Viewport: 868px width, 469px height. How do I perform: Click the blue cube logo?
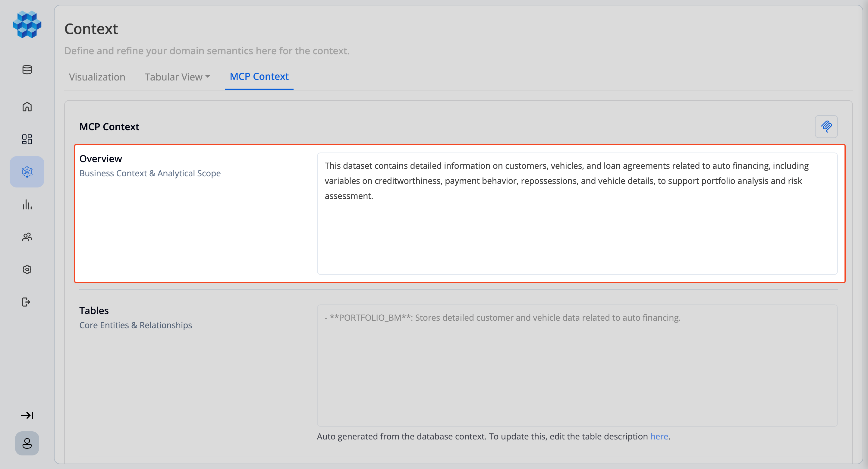tap(27, 24)
